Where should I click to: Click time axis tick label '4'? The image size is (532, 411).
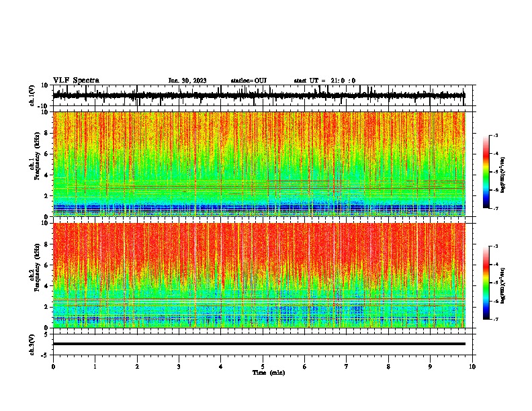[221, 367]
